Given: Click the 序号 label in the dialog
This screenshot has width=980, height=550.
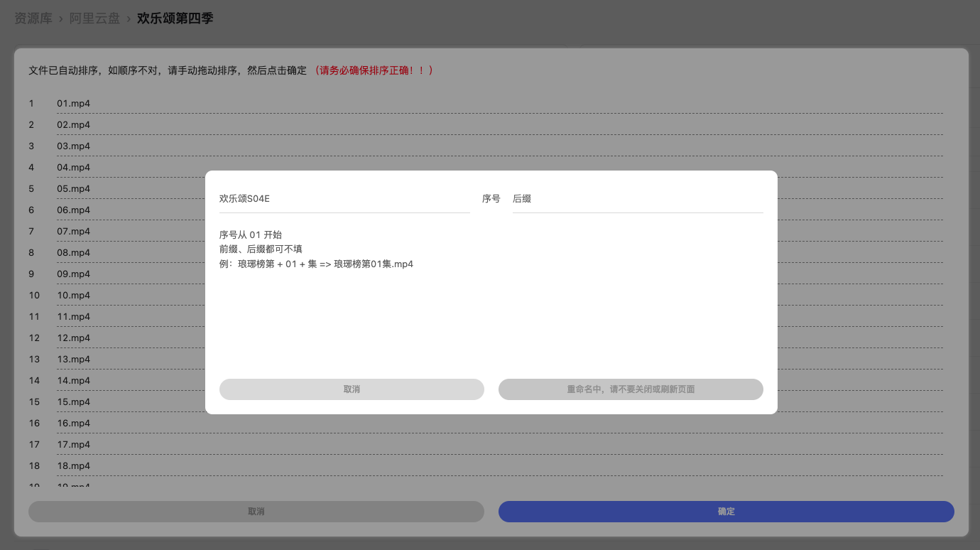Looking at the screenshot, I should 491,199.
